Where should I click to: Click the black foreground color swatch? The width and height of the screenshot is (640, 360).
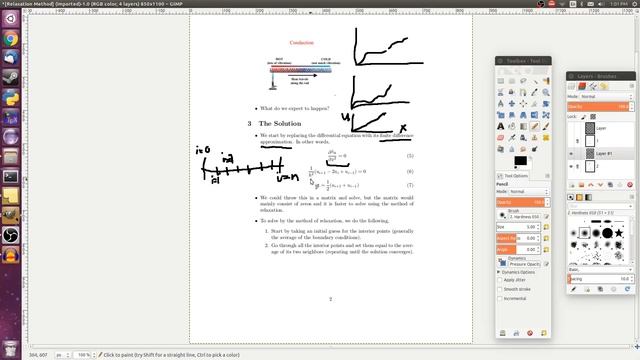520,160
